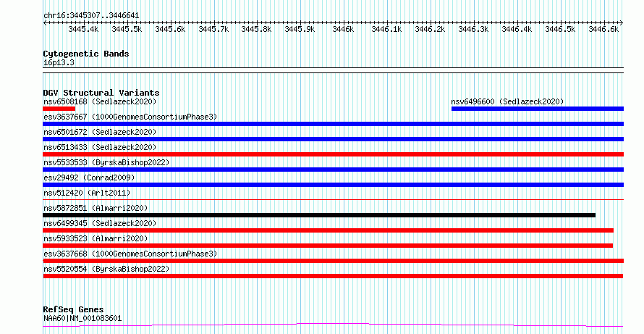644x334 pixels.
Task: Click the nsv5520554 (ByrskaBishop2022) label
Action: click(106, 269)
